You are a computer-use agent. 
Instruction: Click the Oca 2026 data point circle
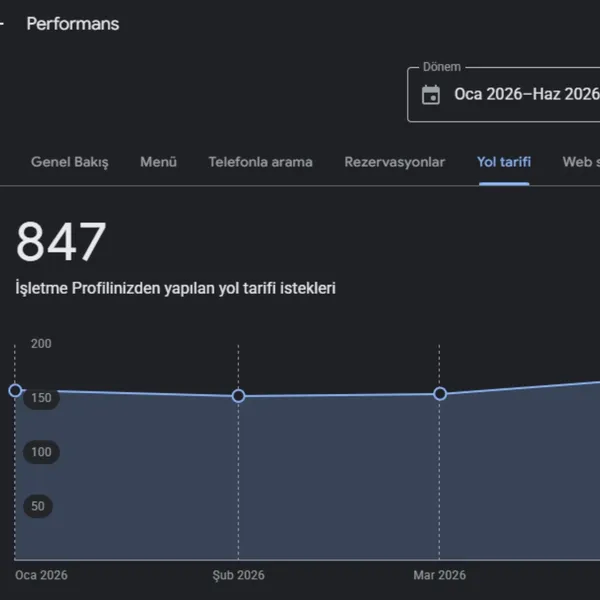coord(15,390)
